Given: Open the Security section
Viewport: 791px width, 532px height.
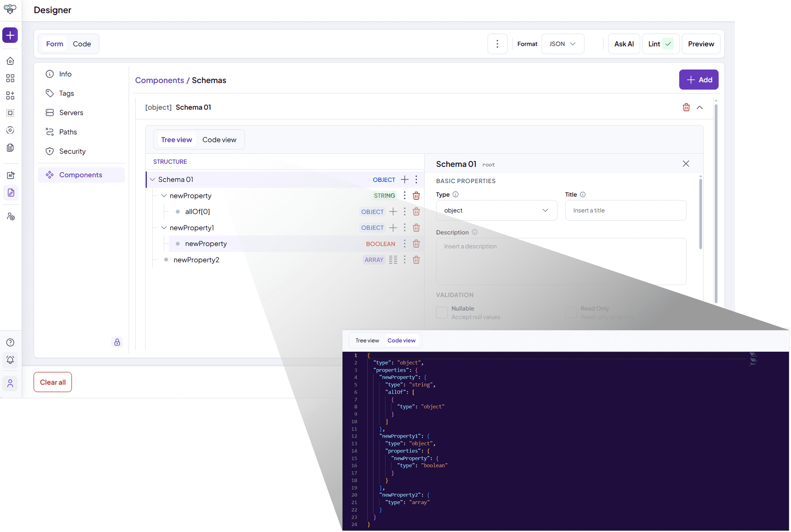Looking at the screenshot, I should tap(81, 151).
